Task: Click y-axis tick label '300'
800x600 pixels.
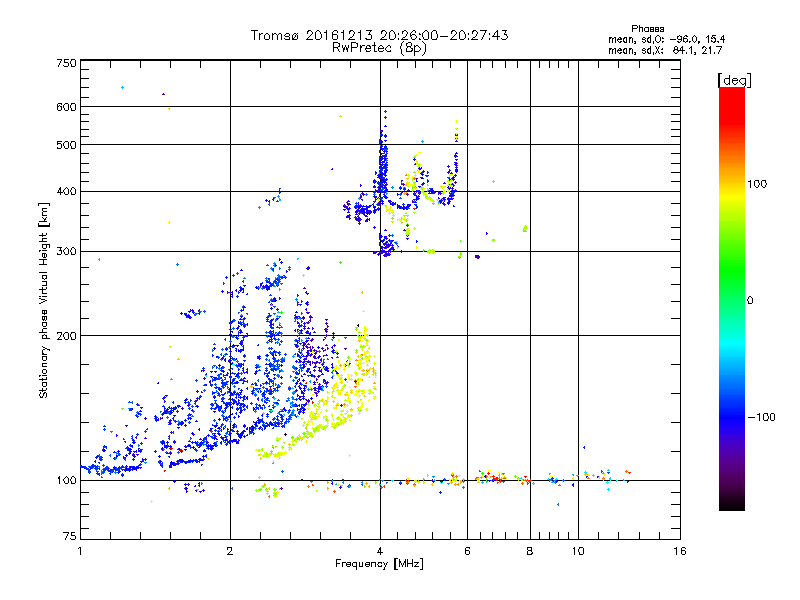Action: coord(66,252)
